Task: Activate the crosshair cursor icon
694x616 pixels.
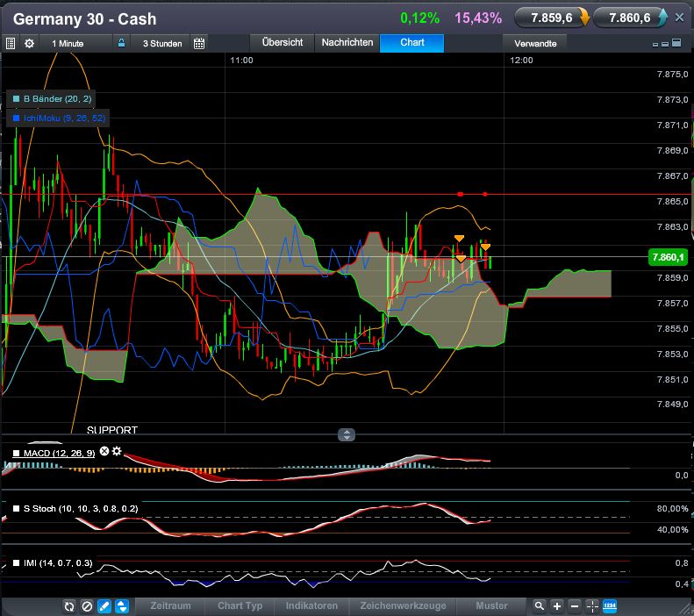Action: 592,606
